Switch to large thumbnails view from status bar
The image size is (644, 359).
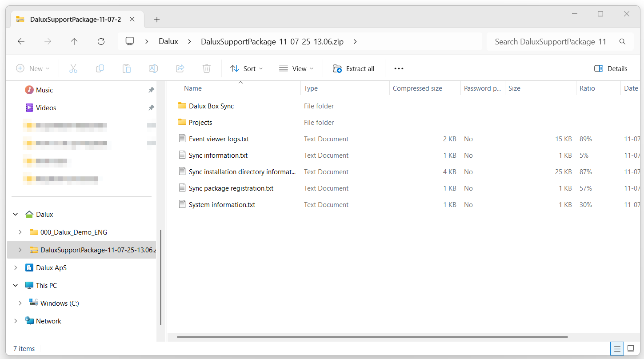(631, 348)
